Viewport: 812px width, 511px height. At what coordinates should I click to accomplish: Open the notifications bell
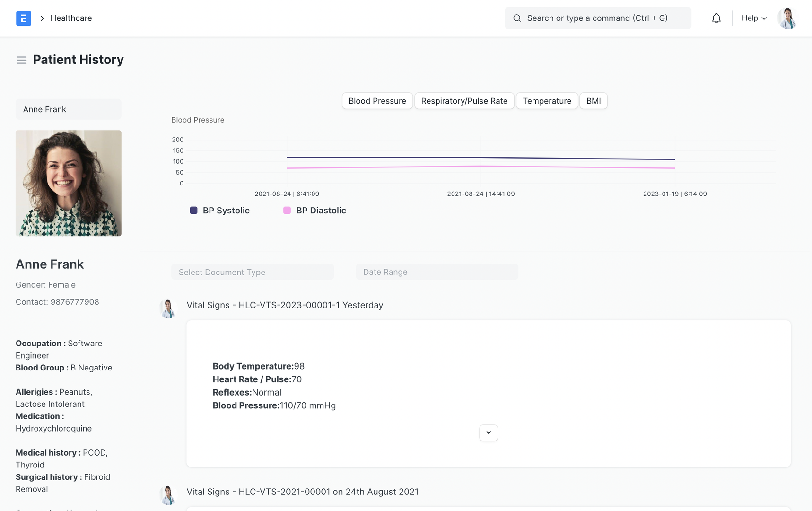coord(716,18)
